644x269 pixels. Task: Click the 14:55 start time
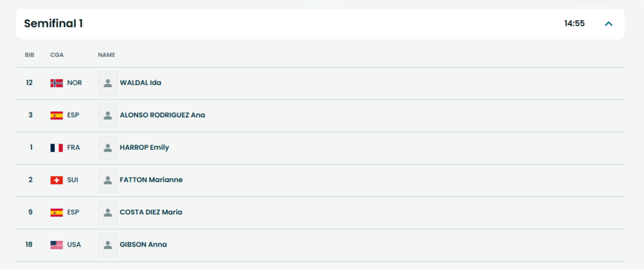(575, 24)
